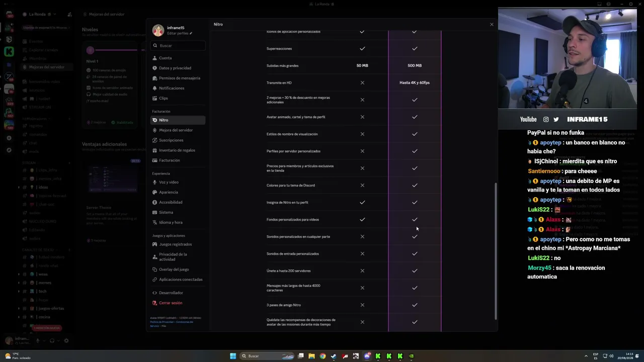Open the green Kick server icon in Discord
The height and width of the screenshot is (362, 644).
click(x=9, y=51)
